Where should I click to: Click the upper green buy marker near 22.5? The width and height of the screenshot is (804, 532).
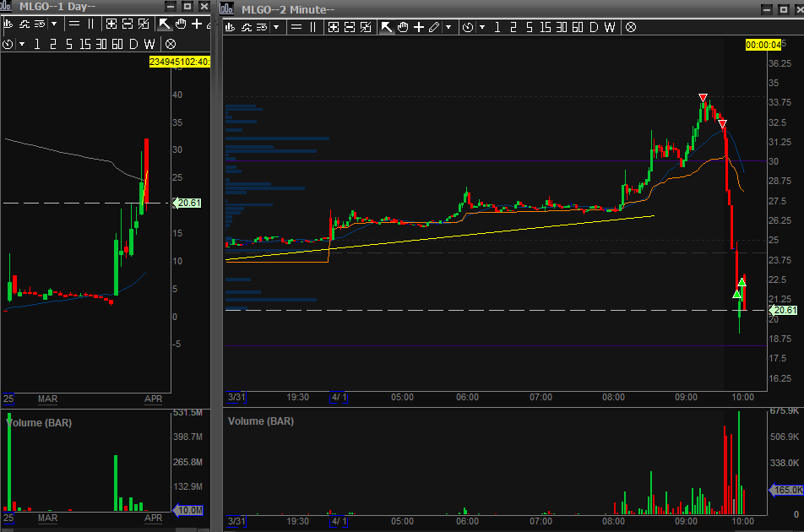[742, 282]
